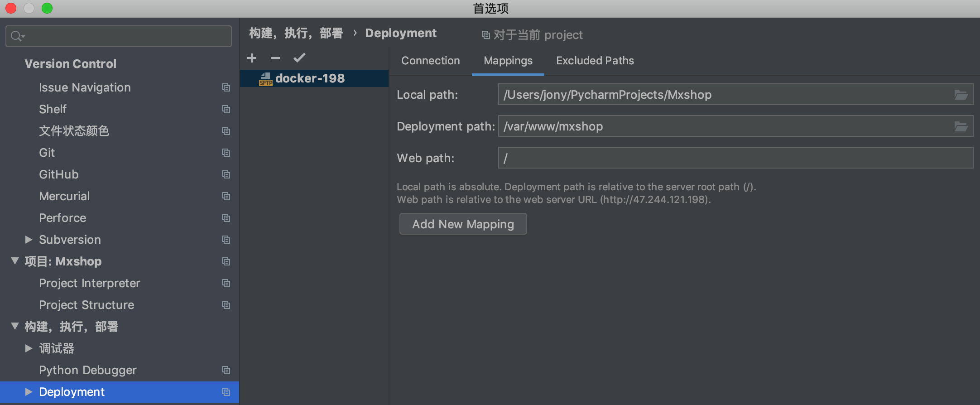Open Python Debugger settings

[88, 370]
